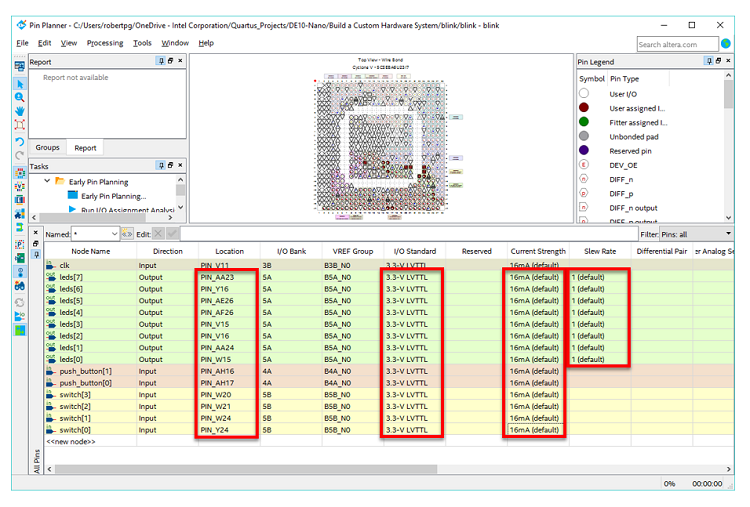Toggle float on the Tasks panel
The height and width of the screenshot is (507, 750).
pos(171,166)
